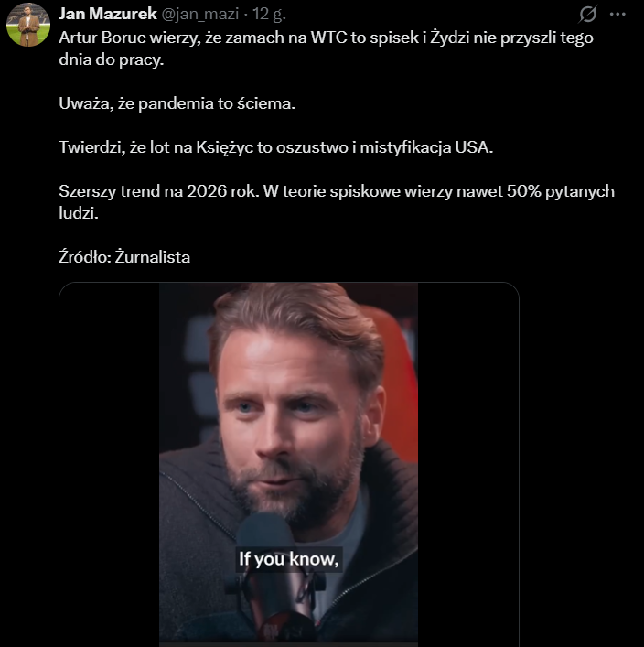Click the Grok slashed-circle icon

click(587, 14)
